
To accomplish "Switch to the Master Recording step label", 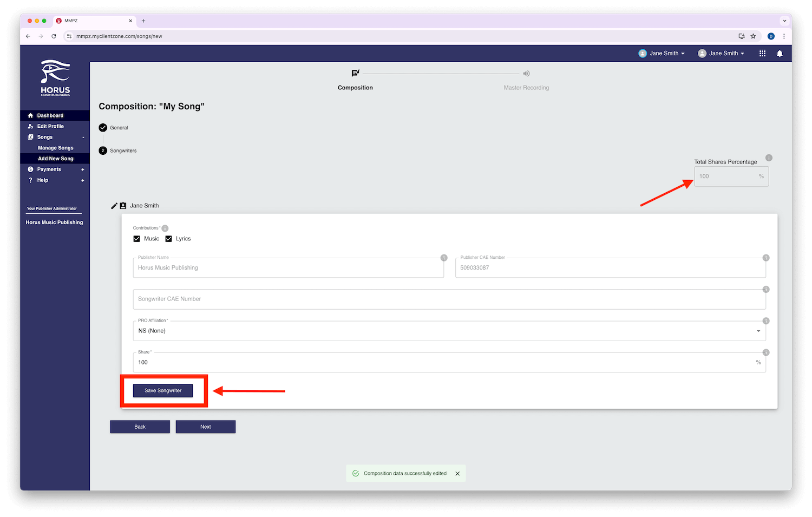I will pos(526,88).
